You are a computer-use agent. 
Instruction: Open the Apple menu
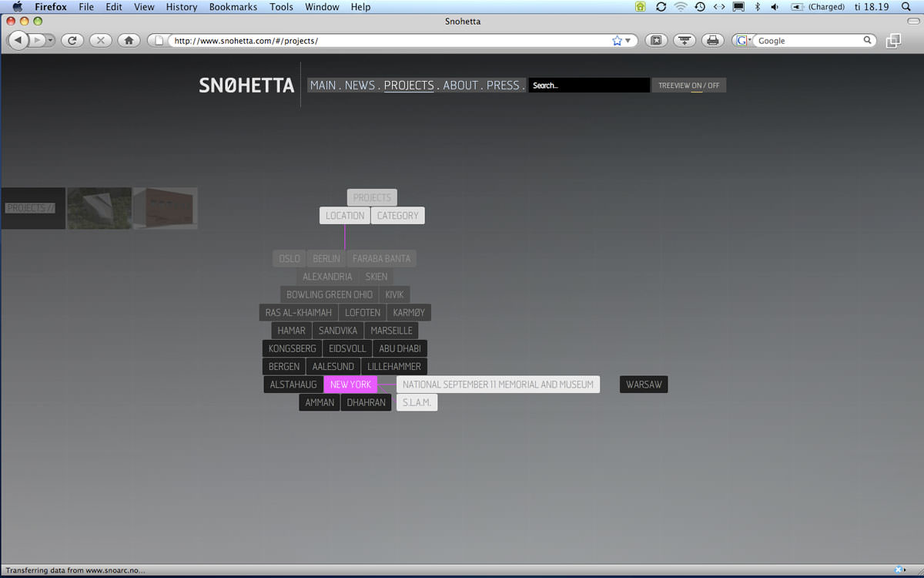(17, 7)
